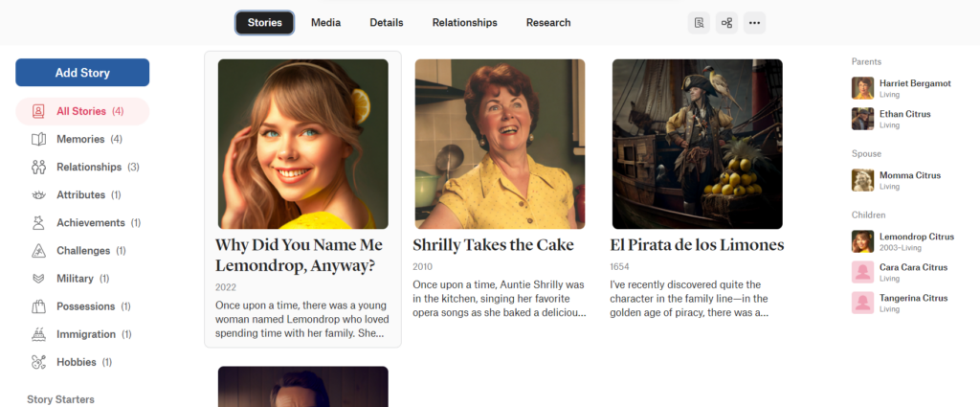980x407 pixels.
Task: Click Momma Citrus's avatar photo
Action: pos(862,180)
